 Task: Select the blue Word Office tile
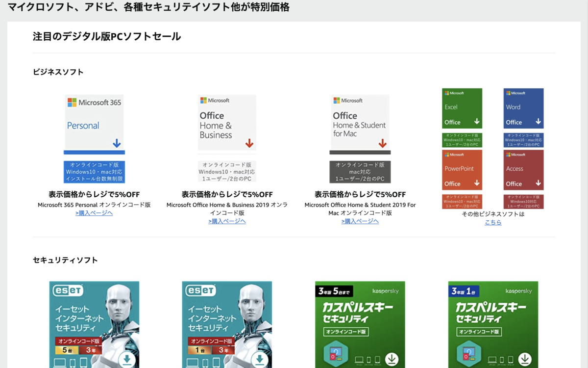523,108
